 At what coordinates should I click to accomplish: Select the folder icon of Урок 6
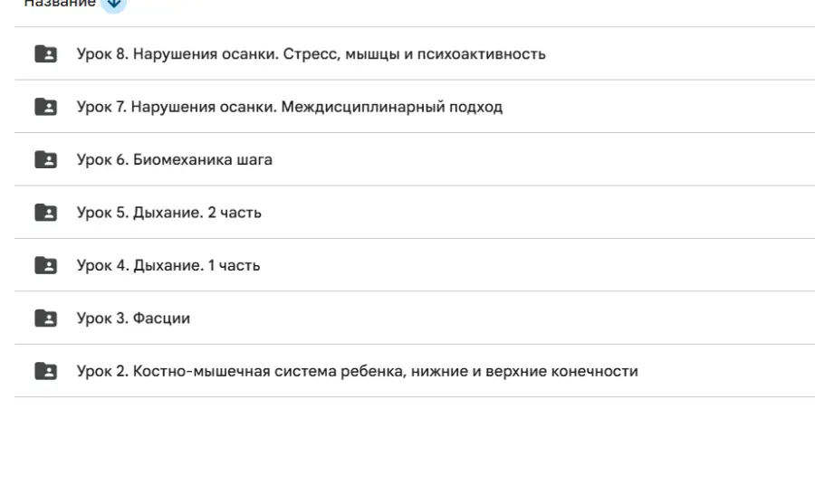coord(45,160)
